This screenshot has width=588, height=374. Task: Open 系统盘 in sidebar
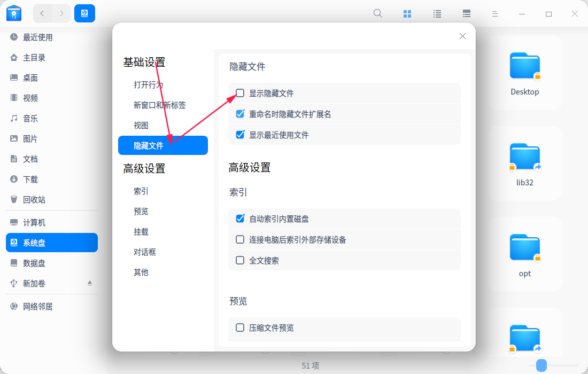click(52, 243)
